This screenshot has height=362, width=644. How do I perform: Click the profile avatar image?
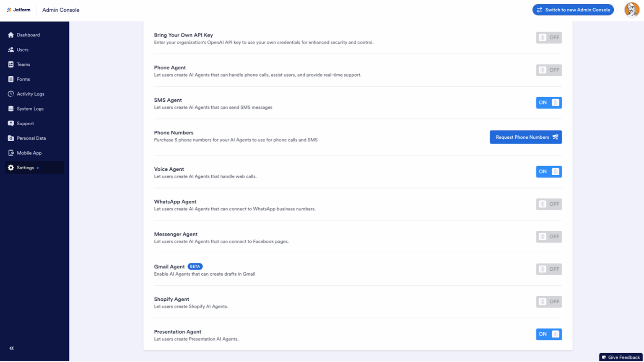coord(632,10)
